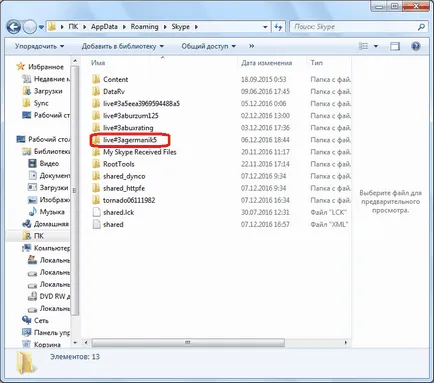Click the refresh button next to address bar
This screenshot has width=434, height=383.
pos(278,27)
